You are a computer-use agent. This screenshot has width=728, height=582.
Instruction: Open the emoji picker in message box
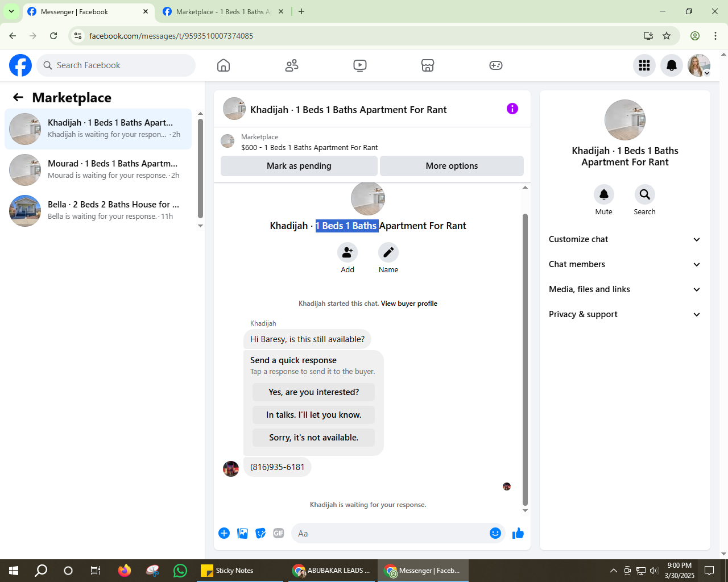click(x=495, y=533)
